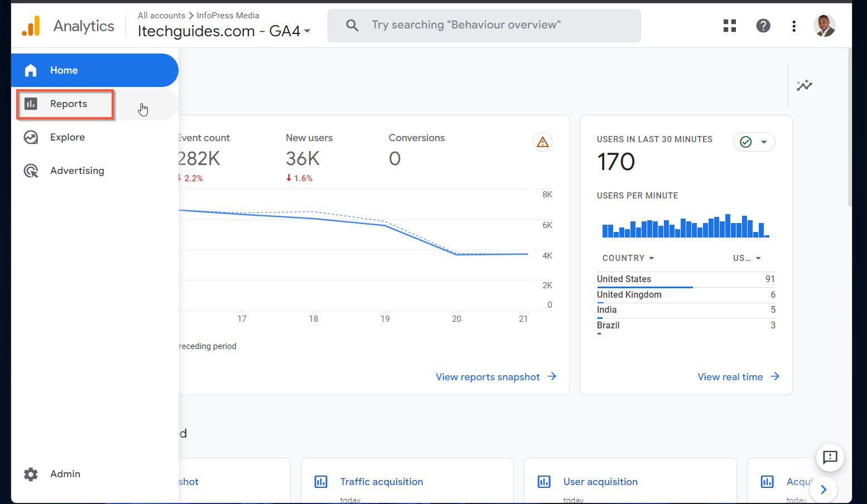
Task: Click the Analytics product name
Action: click(x=84, y=26)
